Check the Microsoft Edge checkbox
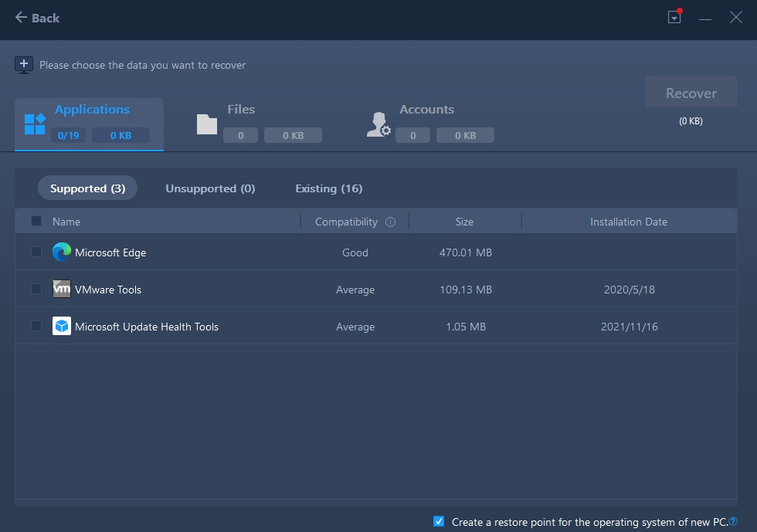 click(36, 252)
